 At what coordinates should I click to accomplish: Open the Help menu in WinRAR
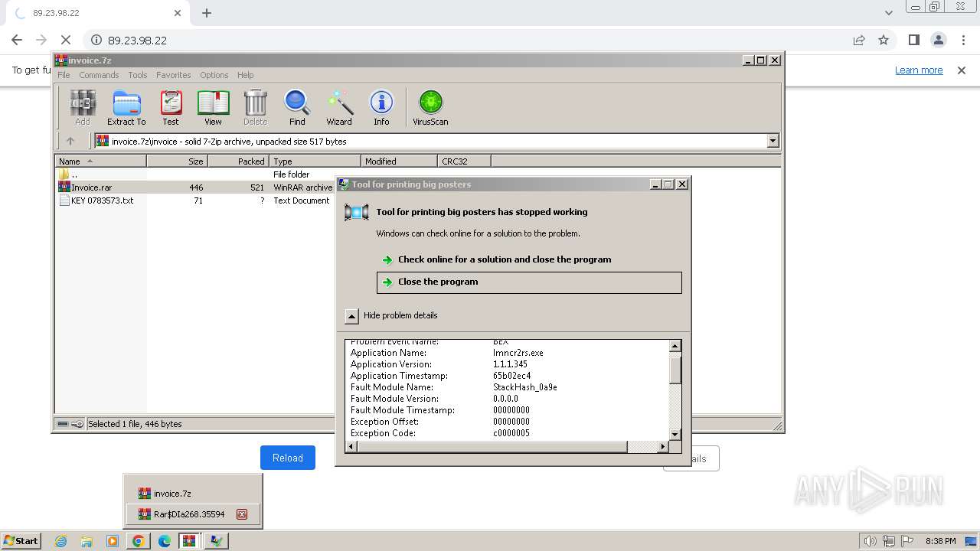[x=245, y=75]
